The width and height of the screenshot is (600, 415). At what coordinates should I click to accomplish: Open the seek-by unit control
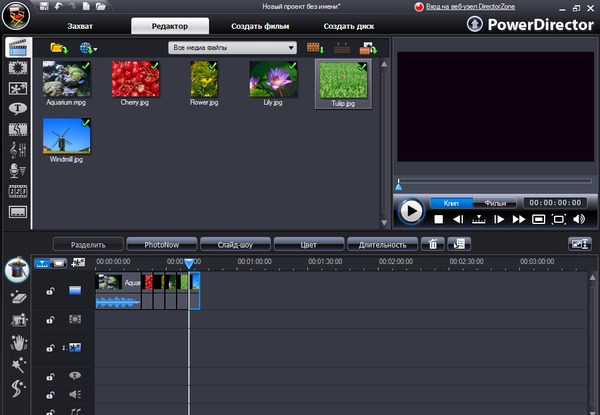point(478,219)
